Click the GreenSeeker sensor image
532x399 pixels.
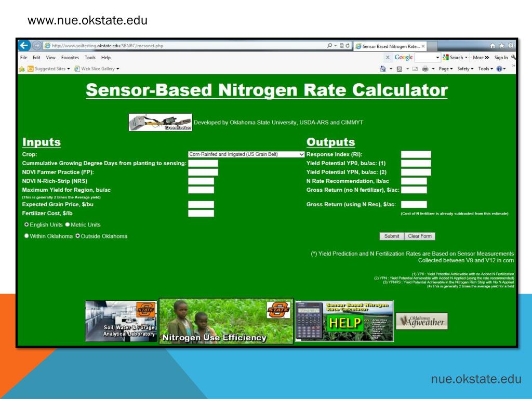pos(160,122)
